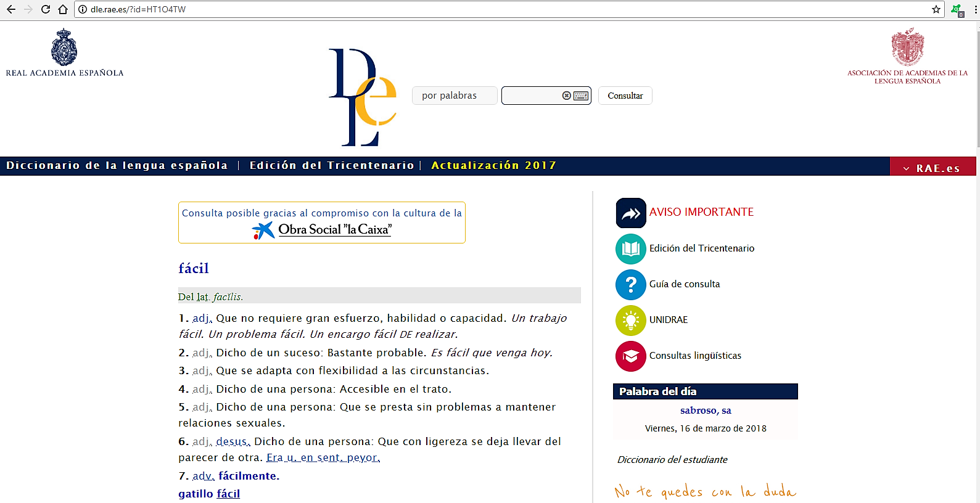Open word of the day 'sabroso, sa'

coord(706,411)
